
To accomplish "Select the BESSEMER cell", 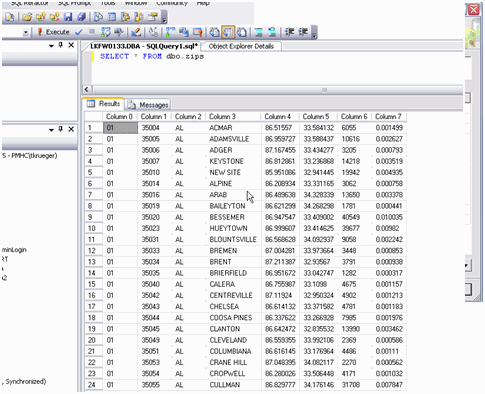I will coord(233,217).
